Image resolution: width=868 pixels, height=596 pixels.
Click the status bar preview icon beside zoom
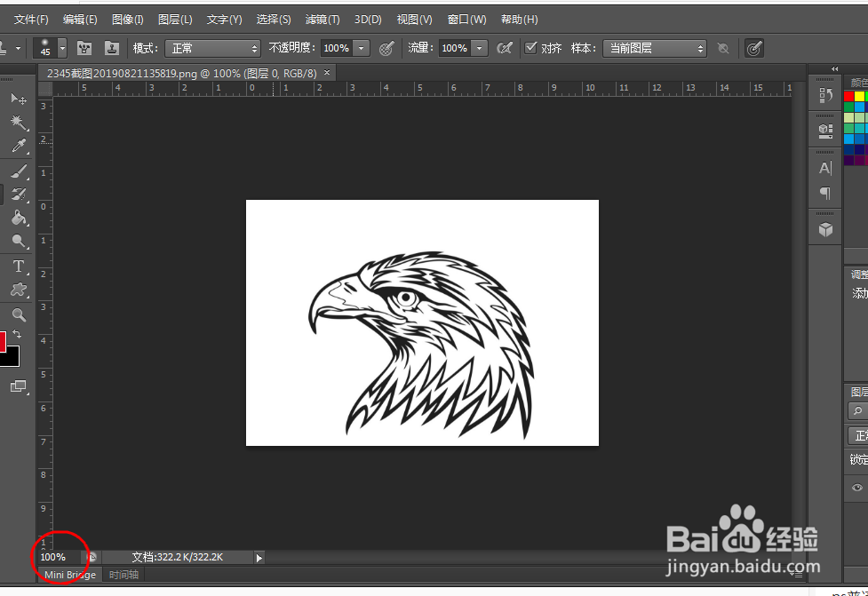(92, 557)
